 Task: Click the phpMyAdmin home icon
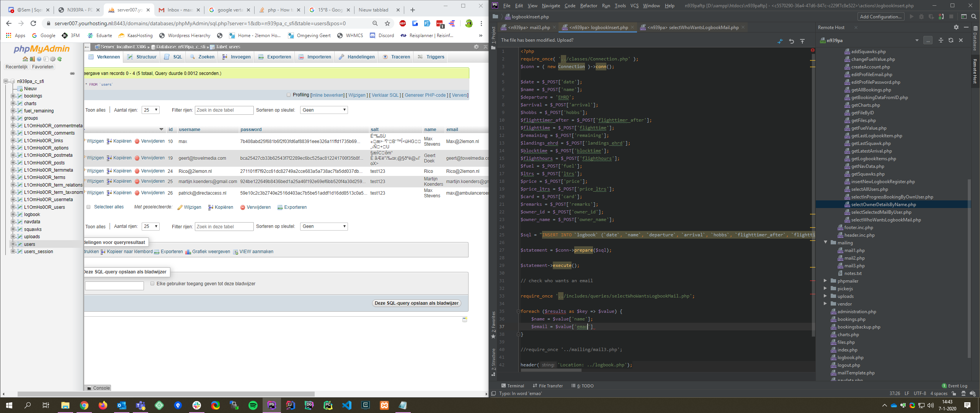click(x=25, y=59)
